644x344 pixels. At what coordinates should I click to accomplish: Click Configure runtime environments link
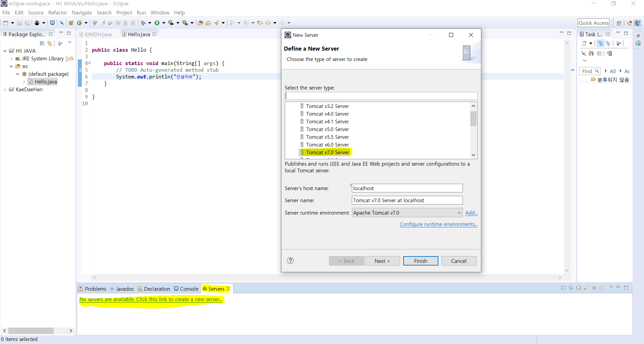438,224
